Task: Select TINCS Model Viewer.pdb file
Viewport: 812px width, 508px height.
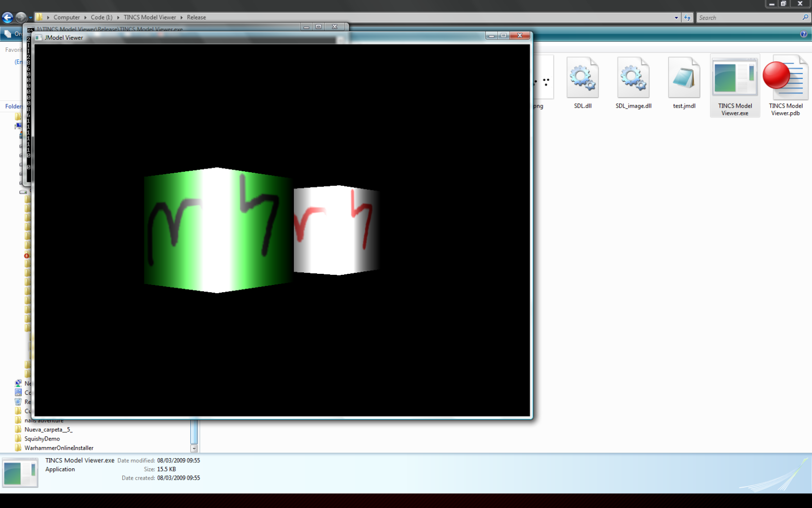Action: coord(786,79)
